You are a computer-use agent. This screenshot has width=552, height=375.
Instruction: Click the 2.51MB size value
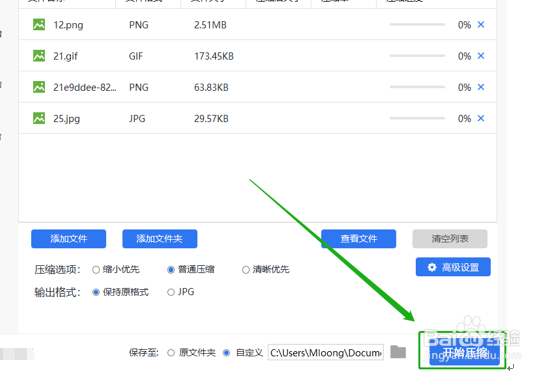[x=210, y=25]
